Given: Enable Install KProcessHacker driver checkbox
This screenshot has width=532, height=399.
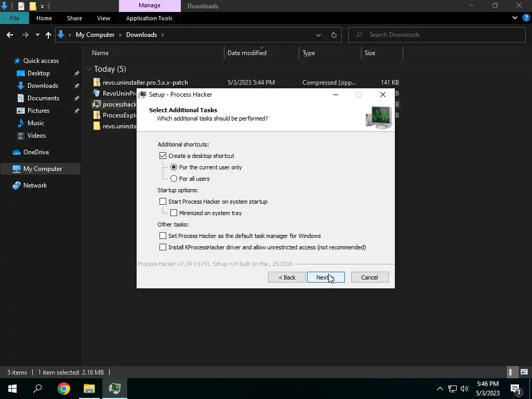Looking at the screenshot, I should (x=163, y=247).
